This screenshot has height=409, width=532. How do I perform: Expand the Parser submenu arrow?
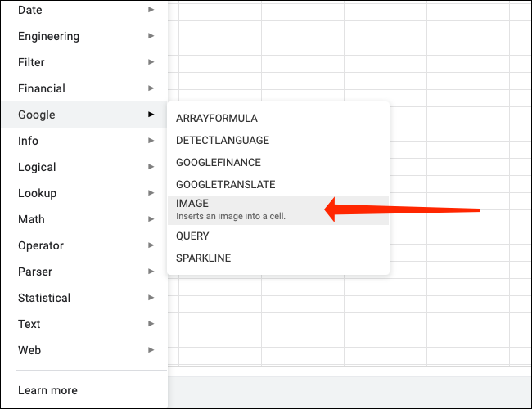(x=151, y=272)
